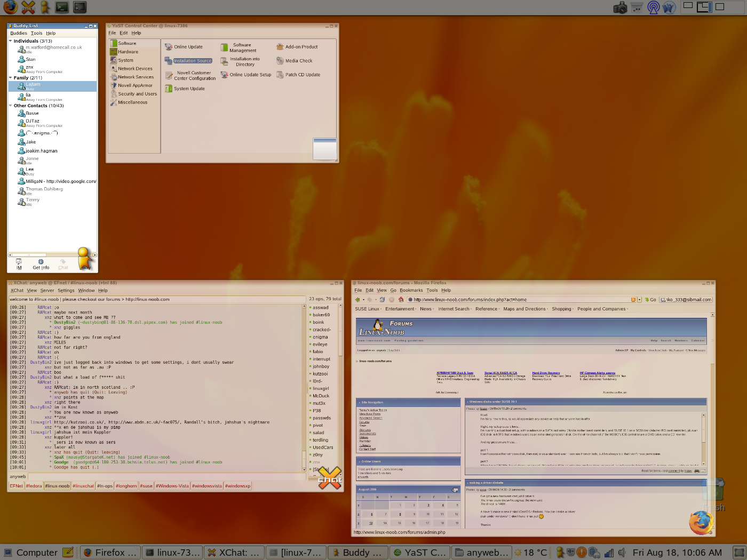Launch Firefox from the top panel
This screenshot has width=747, height=560.
pos(10,7)
